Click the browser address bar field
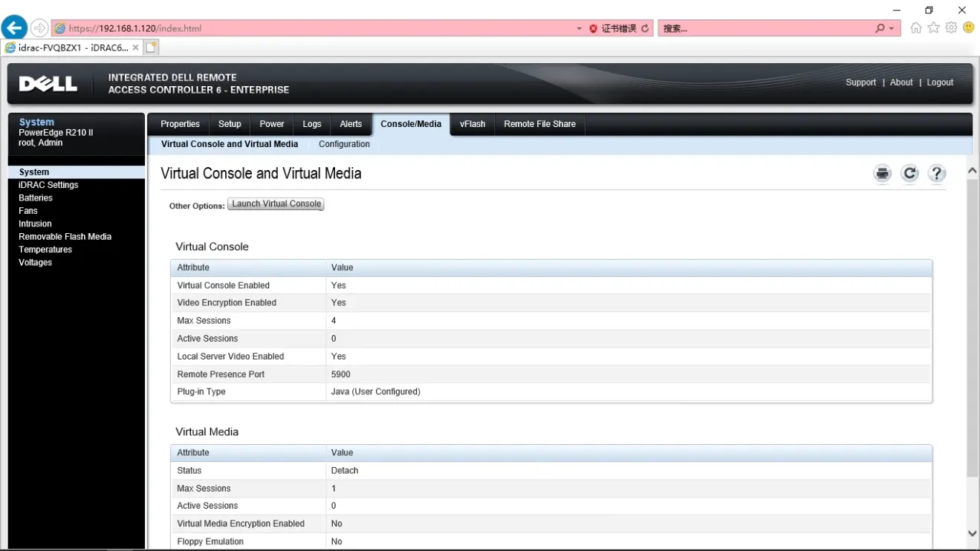 coord(319,28)
